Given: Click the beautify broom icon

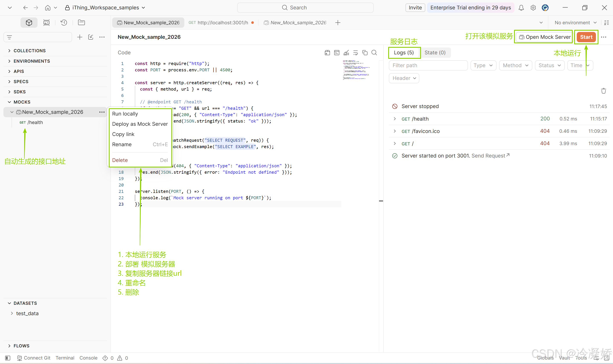Looking at the screenshot, I should click(x=346, y=53).
